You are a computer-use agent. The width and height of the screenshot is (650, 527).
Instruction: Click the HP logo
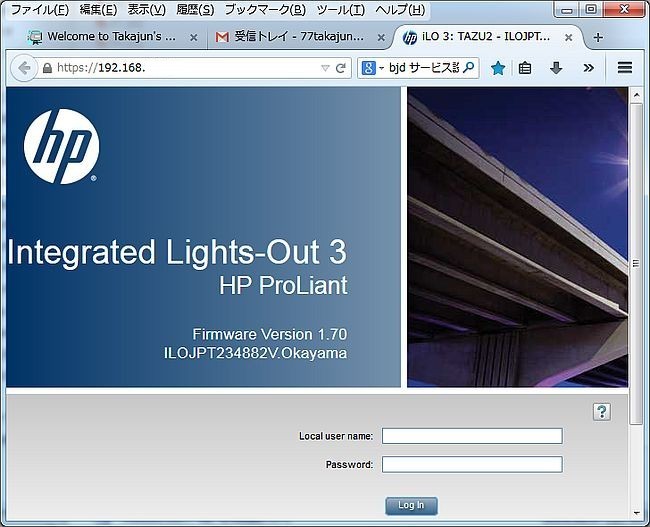62,146
